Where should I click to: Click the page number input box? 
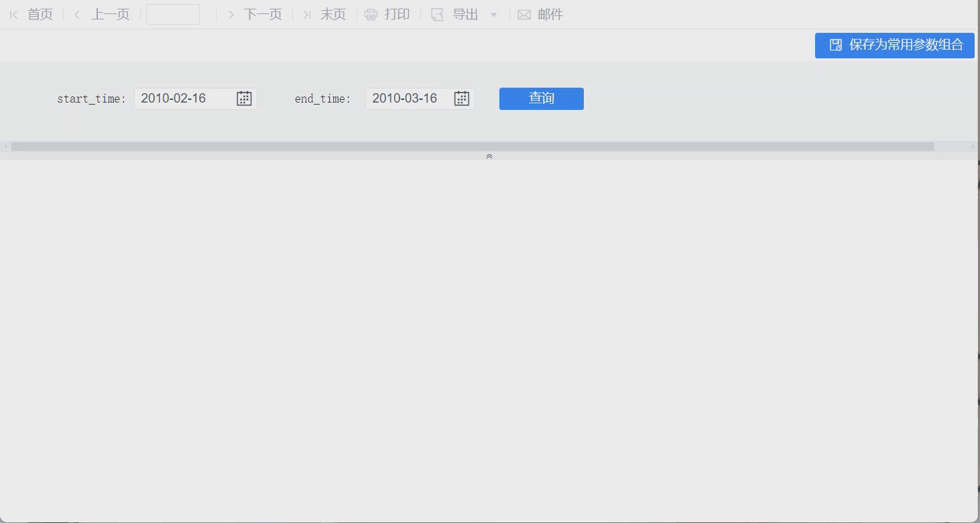pyautogui.click(x=172, y=14)
